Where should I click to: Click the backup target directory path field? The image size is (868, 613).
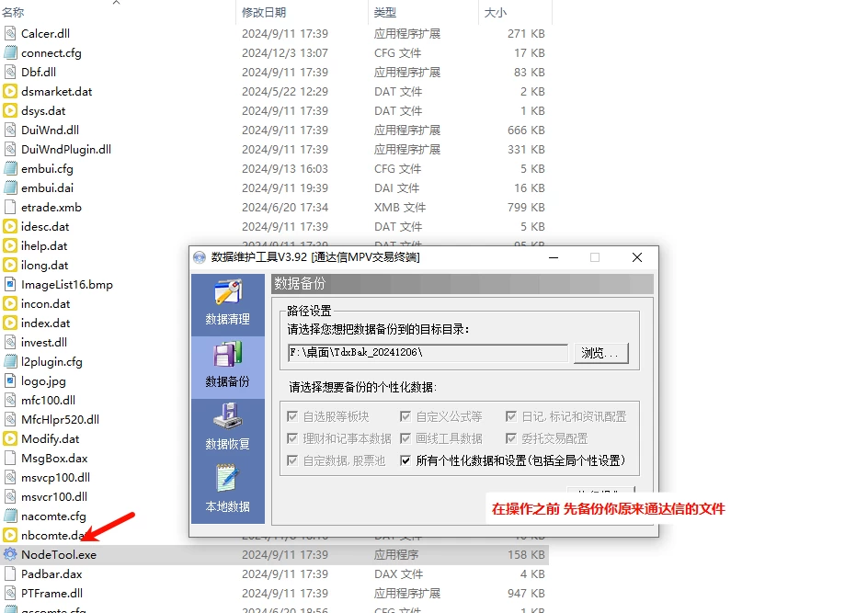tap(428, 353)
